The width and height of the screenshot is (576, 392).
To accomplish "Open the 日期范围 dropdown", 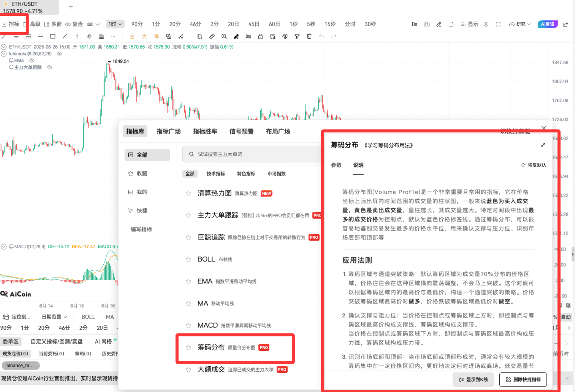I will (54, 317).
